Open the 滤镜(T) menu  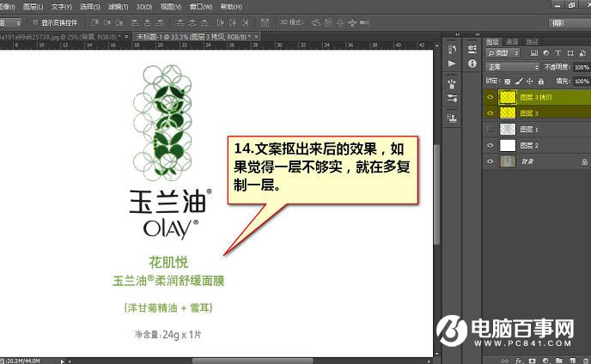coord(118,7)
